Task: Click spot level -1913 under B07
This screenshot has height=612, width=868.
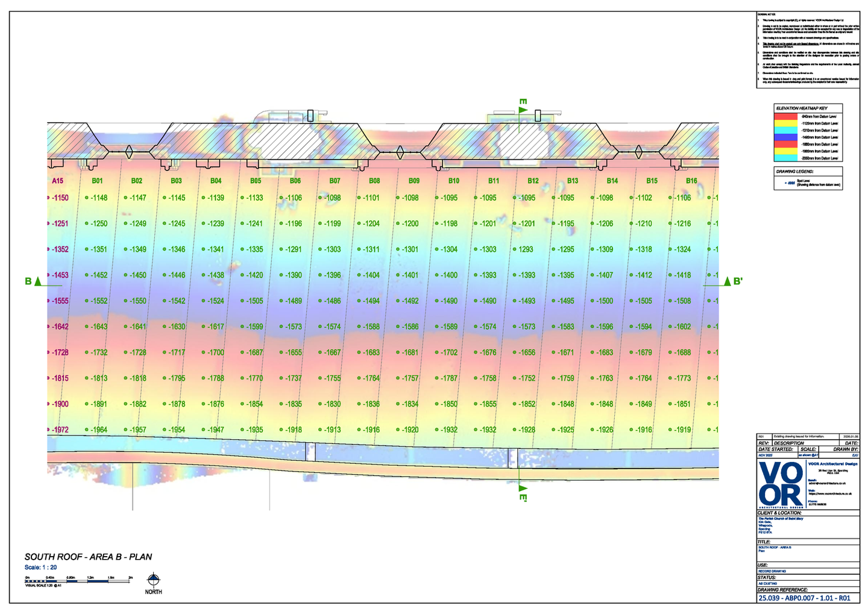Action: (x=332, y=429)
